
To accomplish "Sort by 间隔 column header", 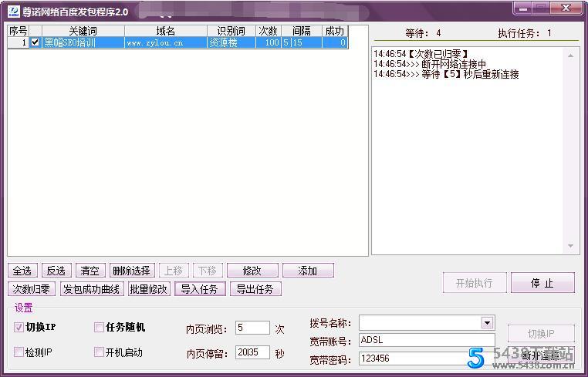I will tap(302, 31).
